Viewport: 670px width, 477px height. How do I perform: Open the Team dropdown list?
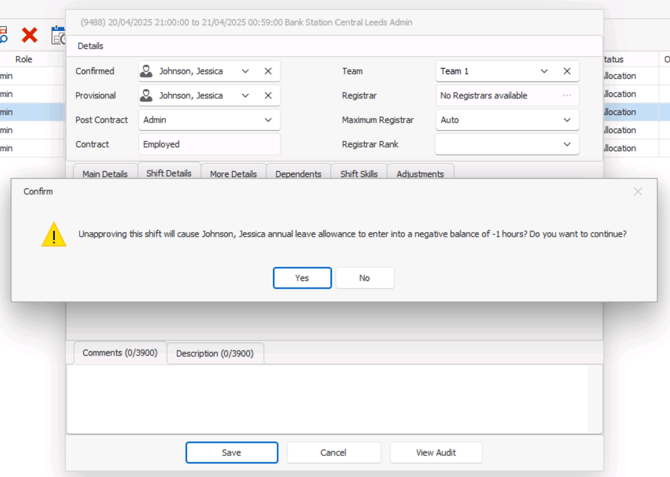click(x=544, y=71)
